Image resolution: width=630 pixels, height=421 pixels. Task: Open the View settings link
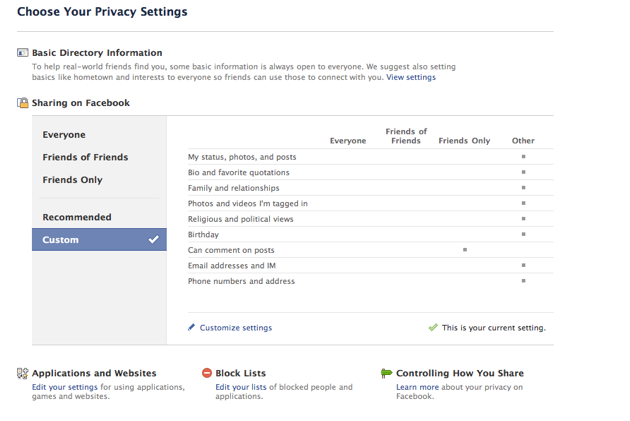[411, 77]
